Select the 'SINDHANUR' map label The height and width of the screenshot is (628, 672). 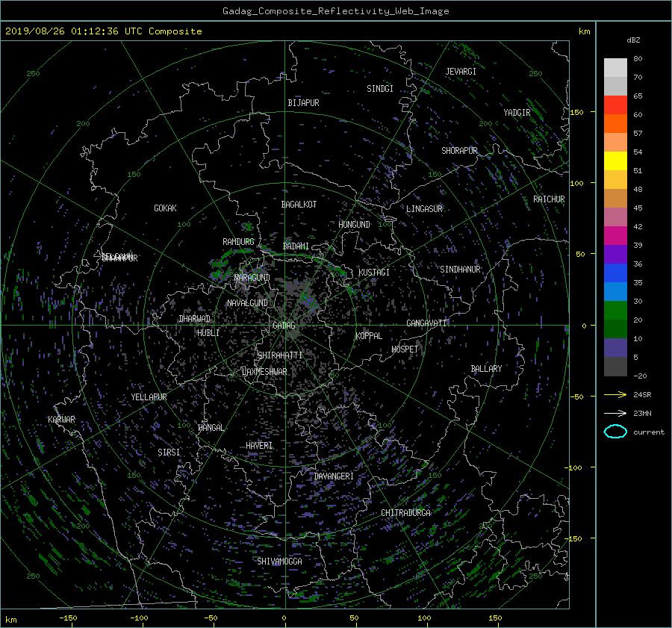[x=460, y=270]
